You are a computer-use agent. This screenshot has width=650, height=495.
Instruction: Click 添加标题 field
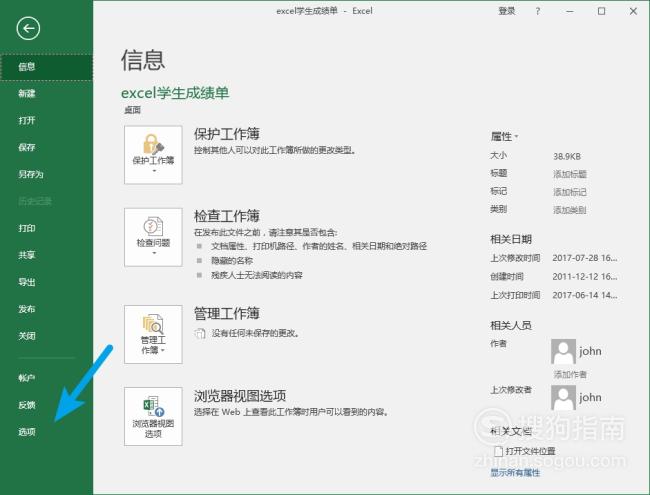point(570,174)
